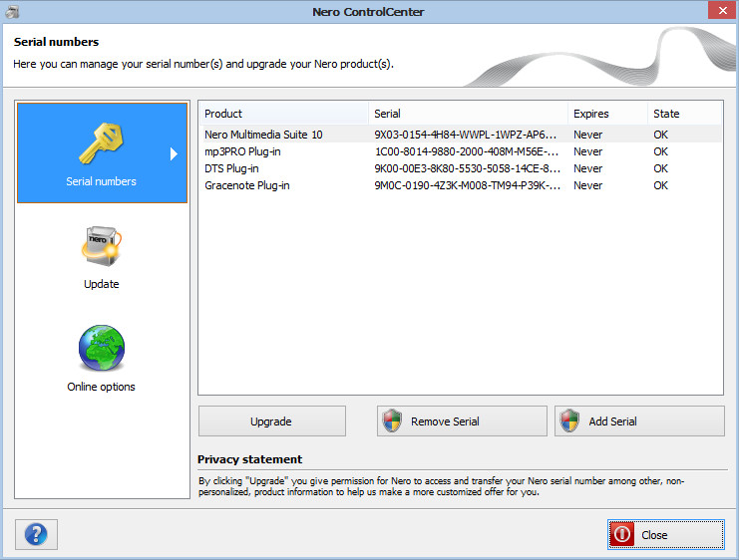Click Never in the DTS Plug-in row
Screen dimensions: 739x560
point(587,168)
